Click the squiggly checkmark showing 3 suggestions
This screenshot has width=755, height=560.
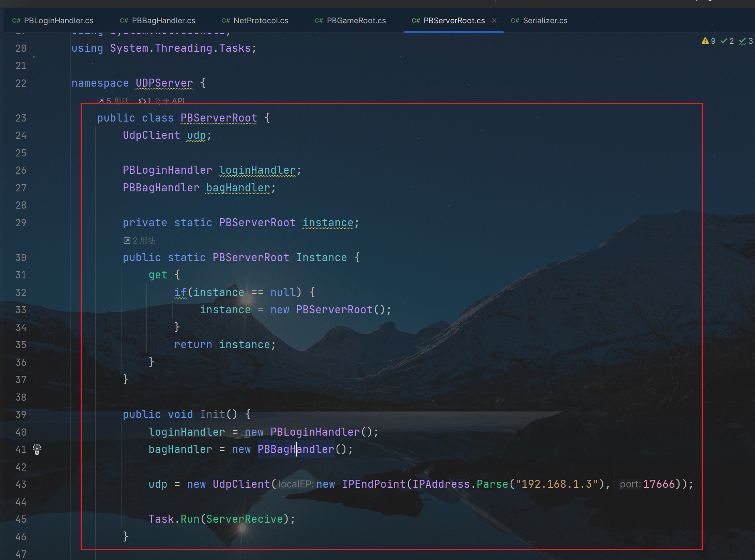click(742, 41)
